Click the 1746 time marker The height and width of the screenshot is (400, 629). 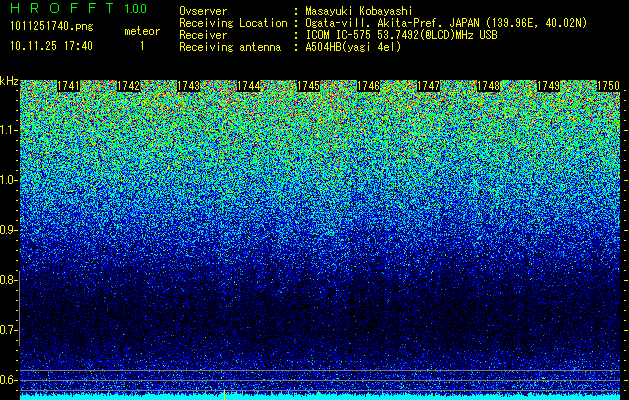click(368, 86)
